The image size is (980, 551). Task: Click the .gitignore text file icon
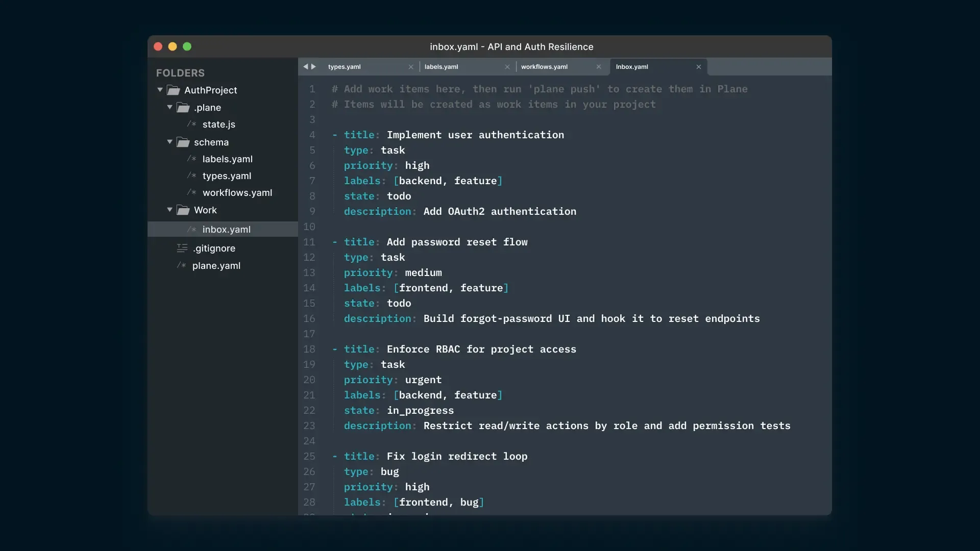pyautogui.click(x=182, y=248)
